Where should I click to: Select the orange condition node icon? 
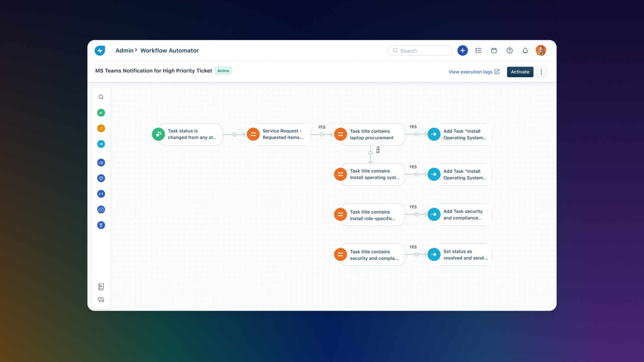[x=101, y=128]
